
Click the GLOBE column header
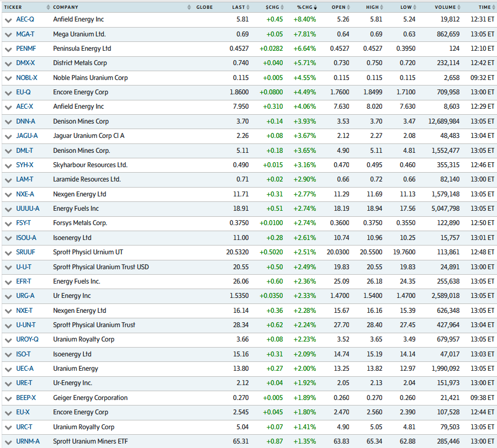click(x=204, y=7)
